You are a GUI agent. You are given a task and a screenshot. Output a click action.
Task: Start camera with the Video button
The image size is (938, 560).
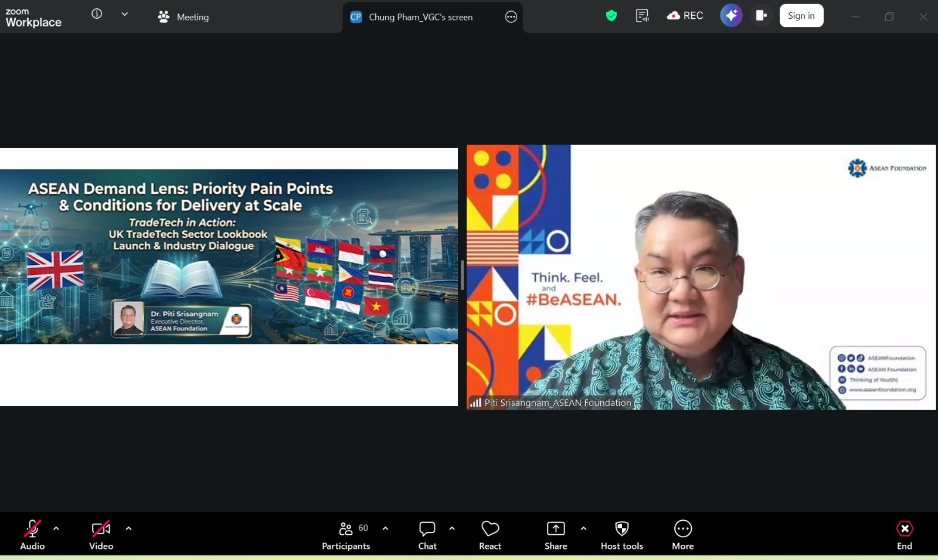pos(101,535)
